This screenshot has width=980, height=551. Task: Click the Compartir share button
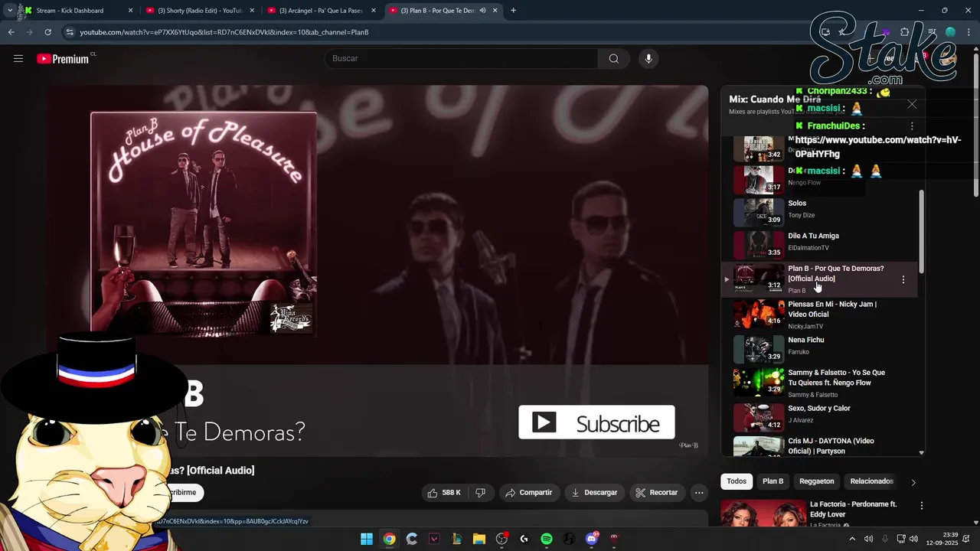[528, 493]
